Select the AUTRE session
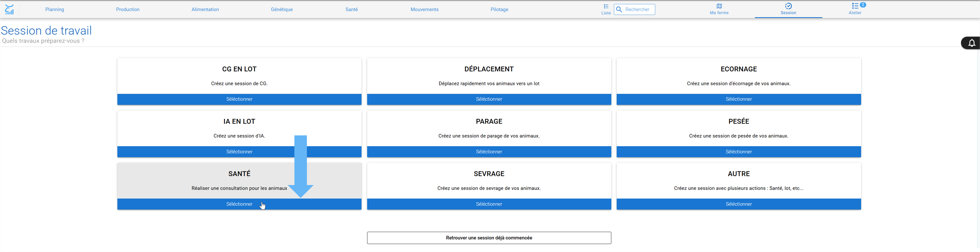The image size is (980, 252). pos(739,204)
